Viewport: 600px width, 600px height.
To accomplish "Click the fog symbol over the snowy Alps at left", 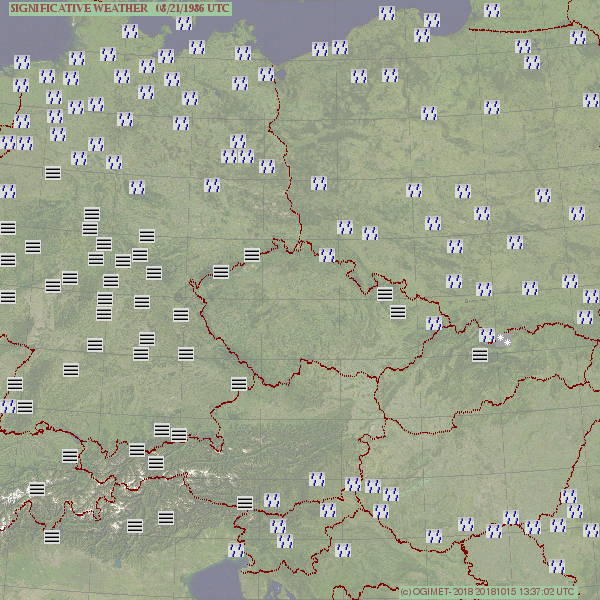I will (x=37, y=489).
